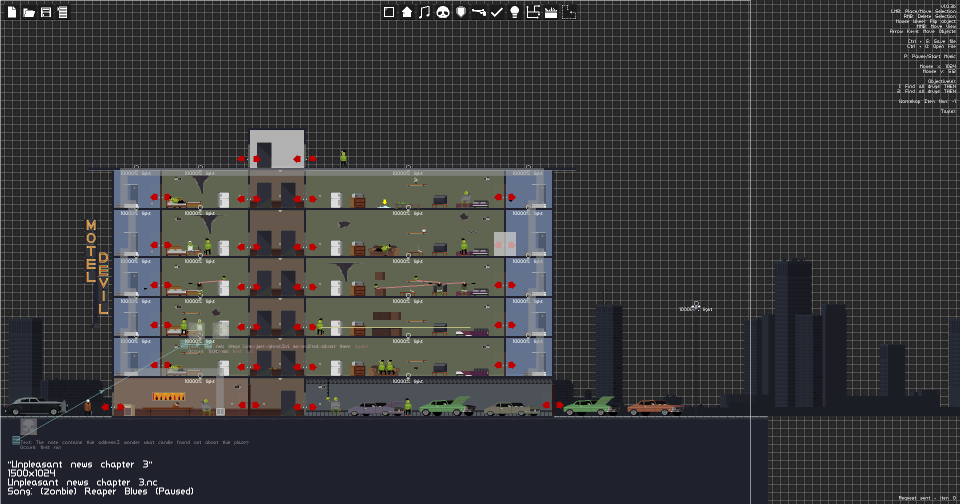Click the Objectives heading in help panel
The height and width of the screenshot is (504, 960).
point(942,81)
